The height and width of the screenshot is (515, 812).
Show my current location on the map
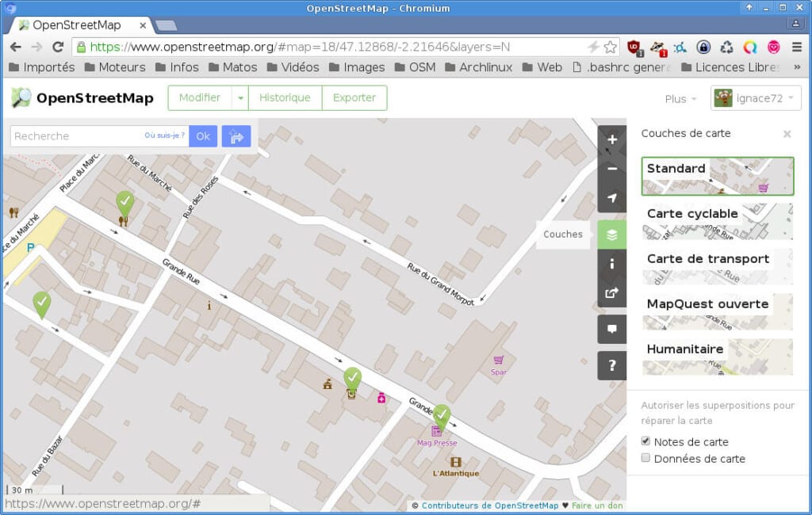611,198
